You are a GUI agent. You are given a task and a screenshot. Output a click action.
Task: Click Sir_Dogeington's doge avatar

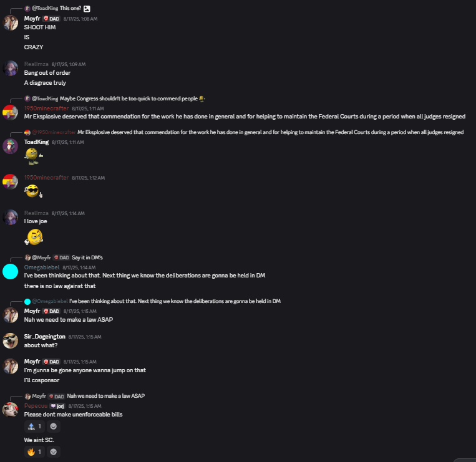pyautogui.click(x=11, y=340)
